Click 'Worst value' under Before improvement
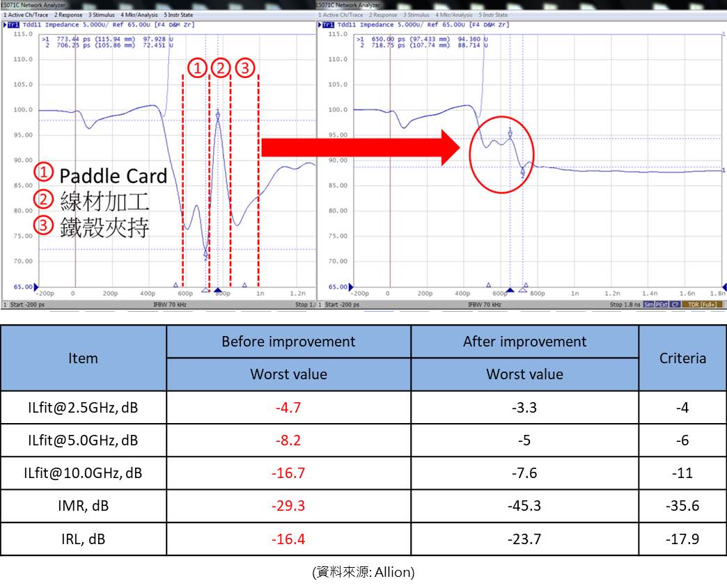Image resolution: width=727 pixels, height=588 pixels. (288, 374)
